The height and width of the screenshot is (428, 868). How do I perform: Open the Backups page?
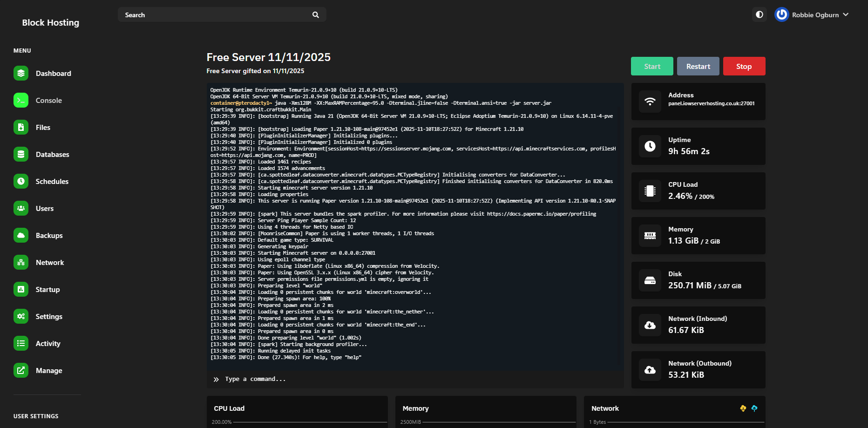coord(49,236)
